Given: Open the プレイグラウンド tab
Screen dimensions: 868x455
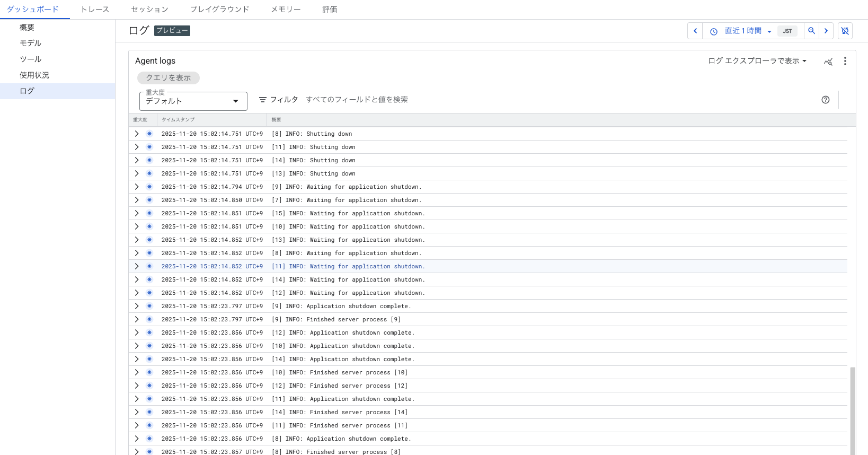Looking at the screenshot, I should 219,10.
